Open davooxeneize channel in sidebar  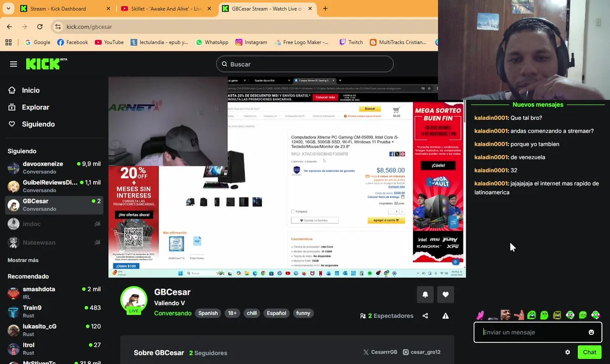54,168
